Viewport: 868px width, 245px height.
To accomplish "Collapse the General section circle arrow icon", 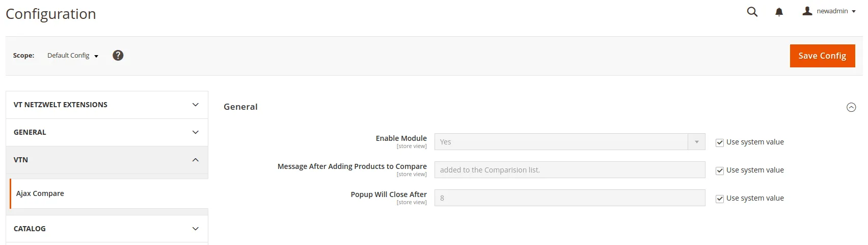I will [851, 107].
